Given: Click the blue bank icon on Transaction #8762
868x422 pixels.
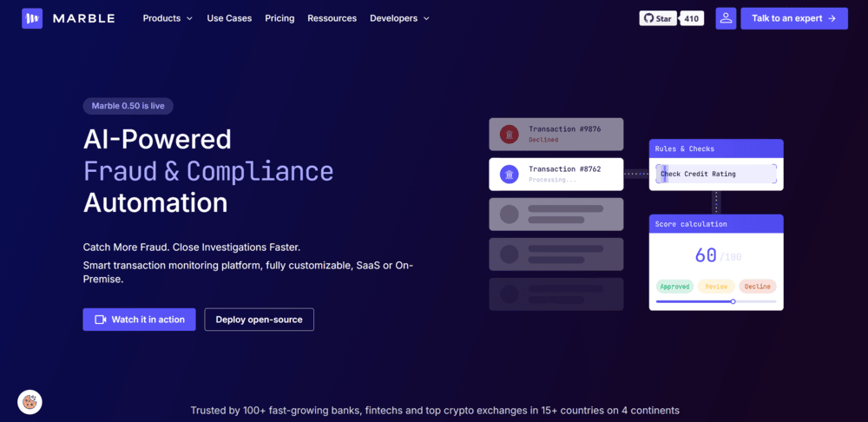Looking at the screenshot, I should pos(509,175).
